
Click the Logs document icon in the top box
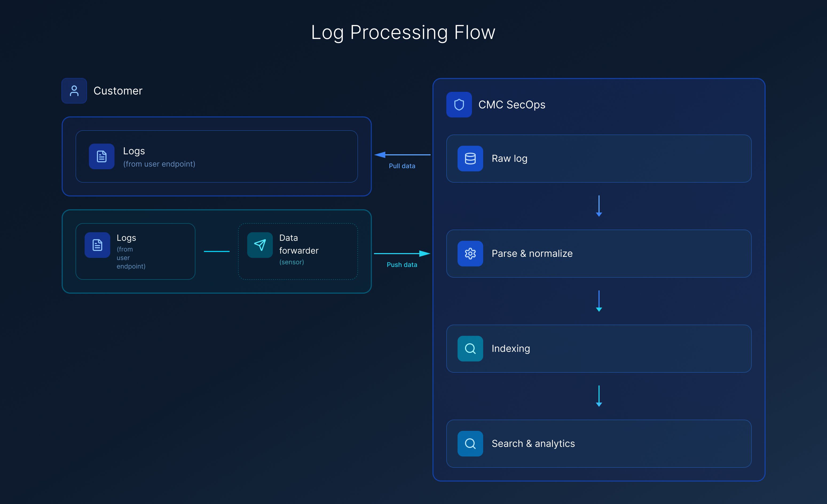[101, 156]
